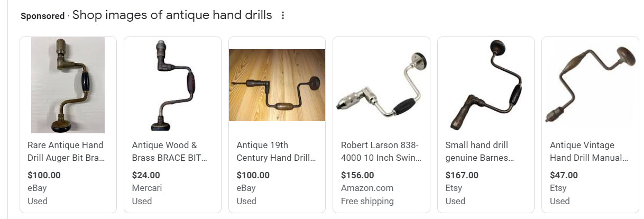
Task: Click the Robert Larson 838-4000 10 Inch title
Action: coord(380,151)
